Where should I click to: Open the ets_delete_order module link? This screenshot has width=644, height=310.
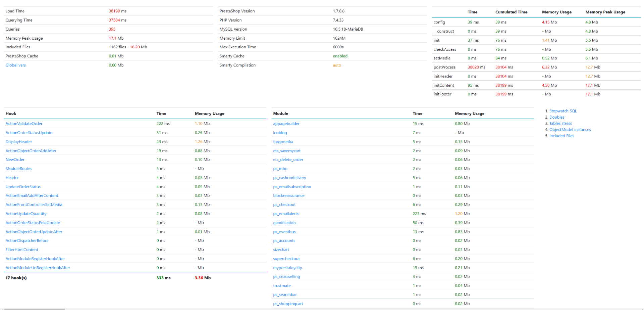click(288, 160)
